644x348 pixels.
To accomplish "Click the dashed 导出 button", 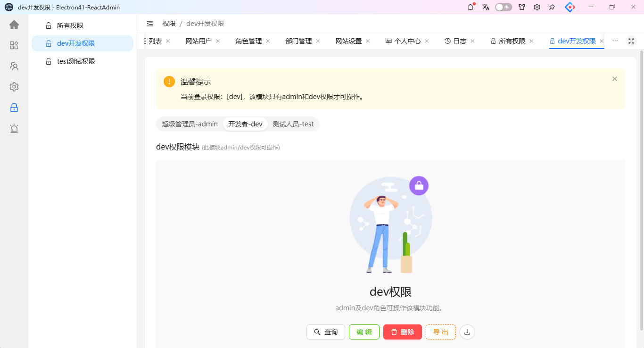I will pyautogui.click(x=441, y=332).
